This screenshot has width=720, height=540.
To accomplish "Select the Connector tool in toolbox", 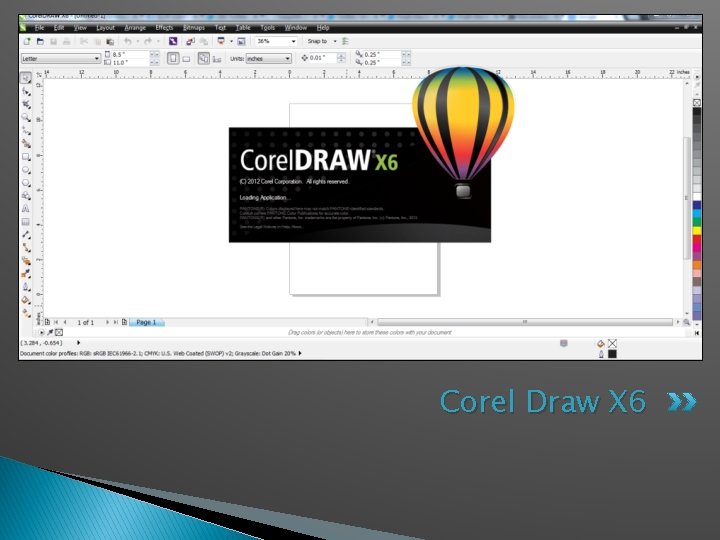I will click(x=26, y=248).
